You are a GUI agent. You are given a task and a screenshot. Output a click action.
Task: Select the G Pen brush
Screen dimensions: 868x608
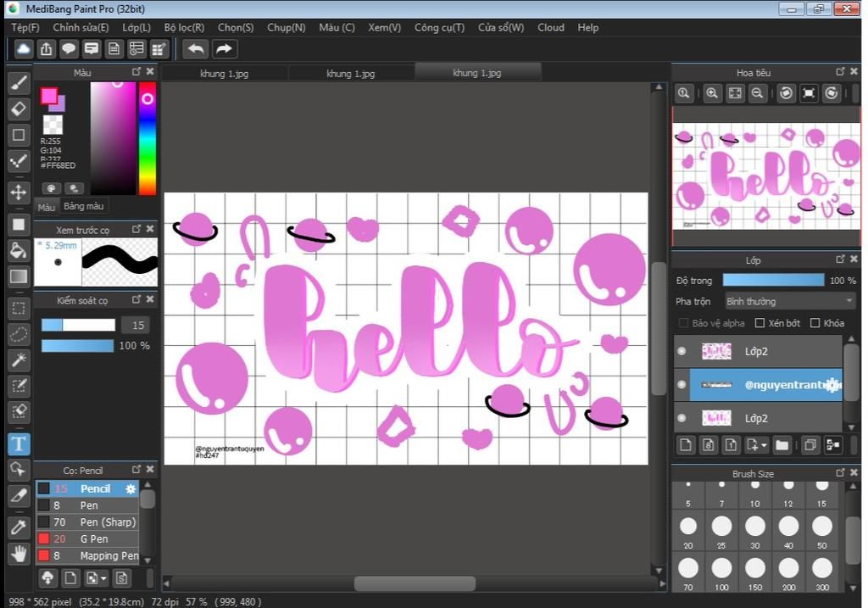(x=87, y=538)
